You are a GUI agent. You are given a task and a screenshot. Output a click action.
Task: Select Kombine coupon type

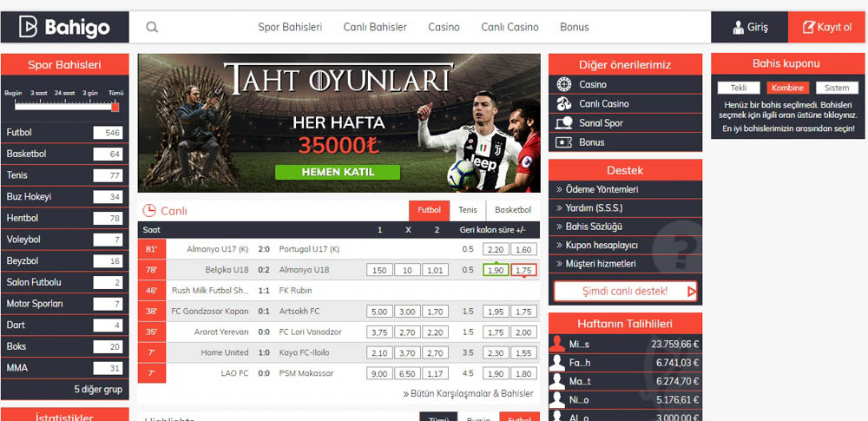788,88
